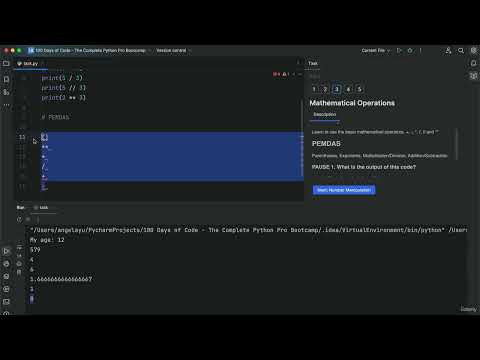480x360 pixels.
Task: Open the Code With Me user icon
Action: (448, 50)
